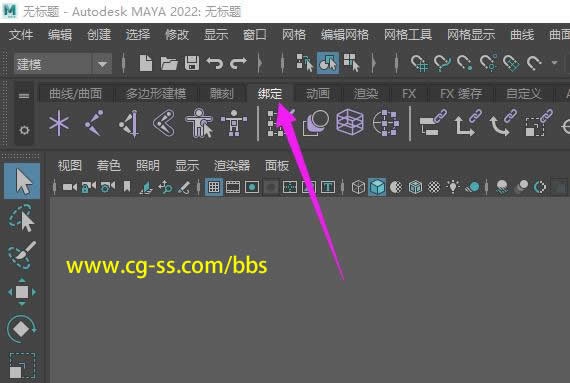The height and width of the screenshot is (383, 570).
Task: Select the Rotate tool in Tool Box
Action: (22, 329)
